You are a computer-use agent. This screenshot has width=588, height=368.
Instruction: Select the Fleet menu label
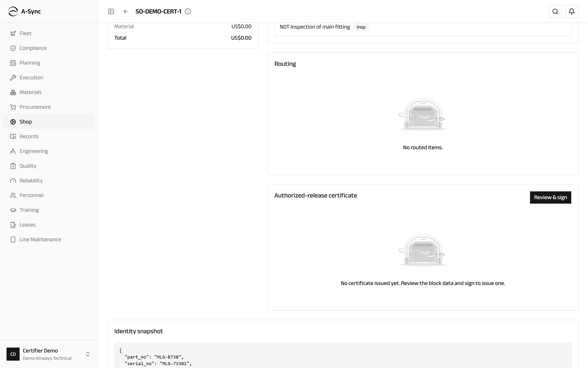[x=26, y=33]
